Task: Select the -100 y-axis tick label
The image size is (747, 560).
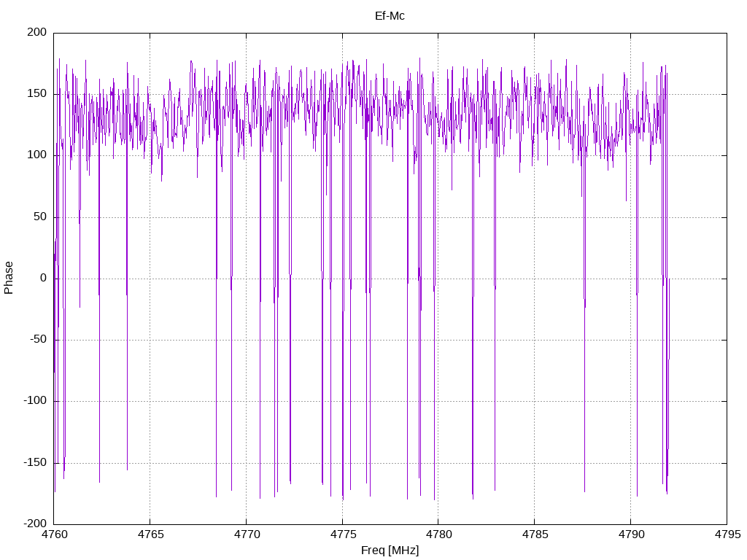Action: (x=35, y=401)
